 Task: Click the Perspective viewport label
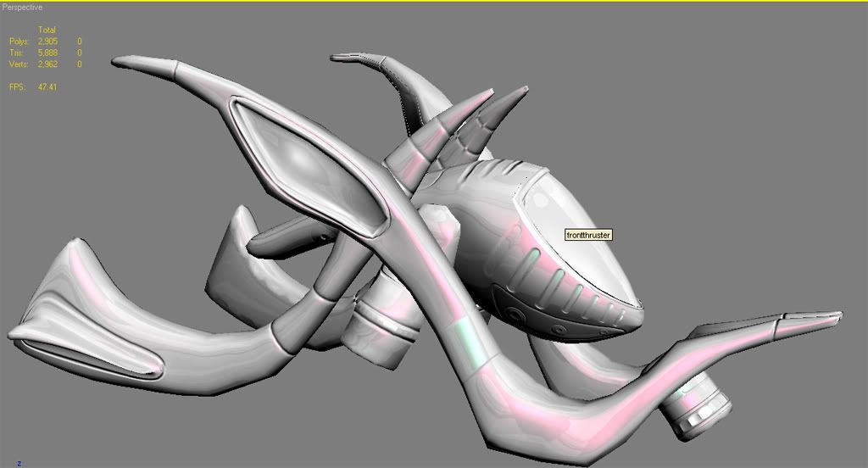tap(22, 8)
